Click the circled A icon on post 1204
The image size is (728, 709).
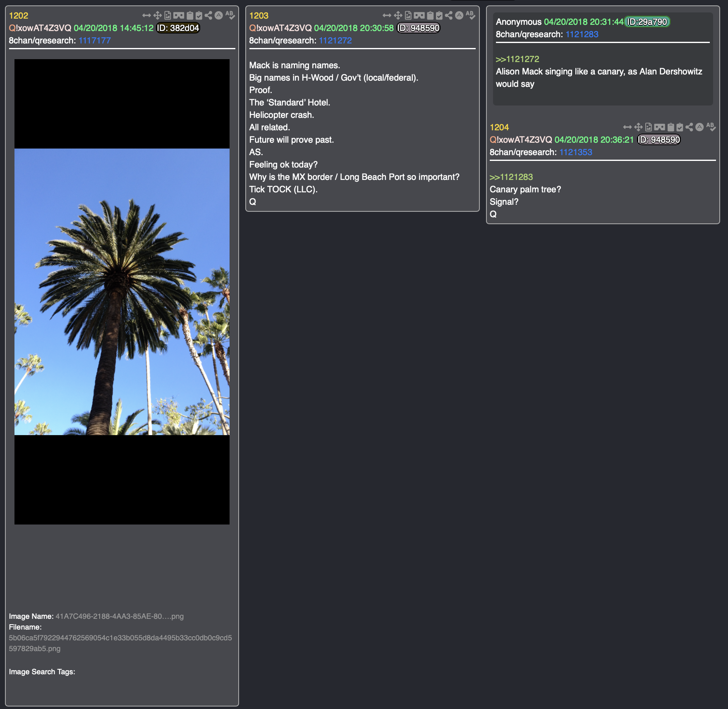coord(699,127)
